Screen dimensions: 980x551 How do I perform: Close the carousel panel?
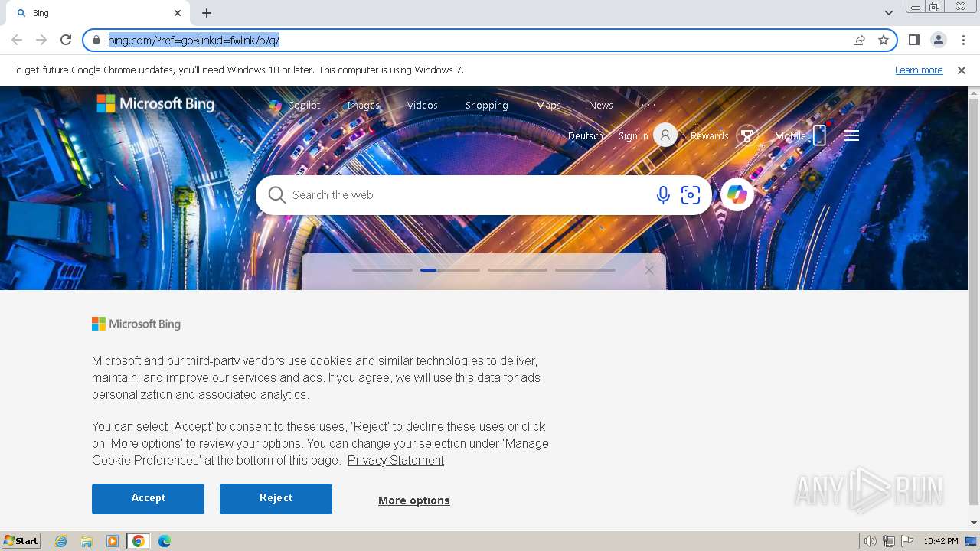(649, 270)
